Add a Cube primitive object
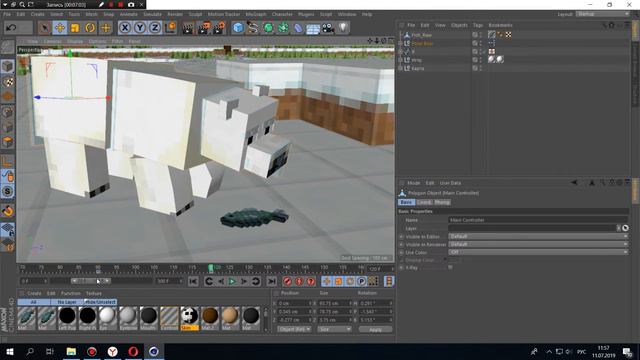Image resolution: width=640 pixels, height=360 pixels. [x=238, y=28]
